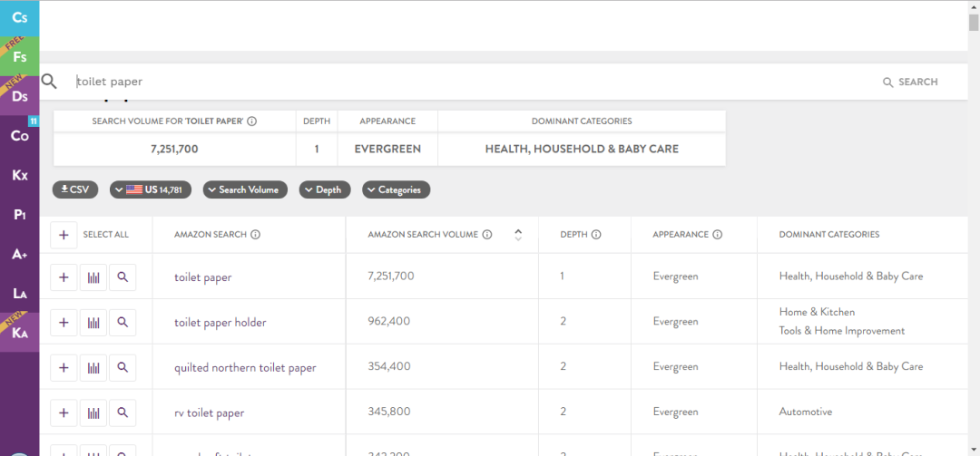Open the rv toilet paper keyword link
The width and height of the screenshot is (980, 456).
click(209, 412)
